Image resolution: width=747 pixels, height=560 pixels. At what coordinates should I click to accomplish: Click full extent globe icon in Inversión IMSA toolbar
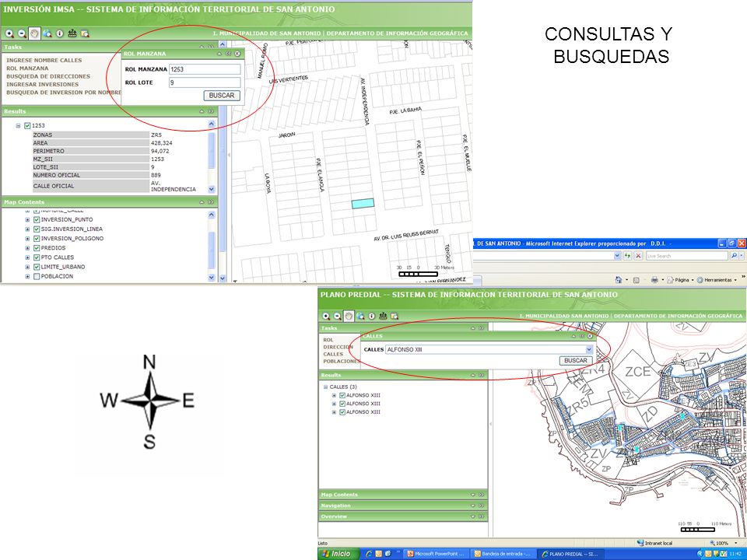(x=47, y=33)
